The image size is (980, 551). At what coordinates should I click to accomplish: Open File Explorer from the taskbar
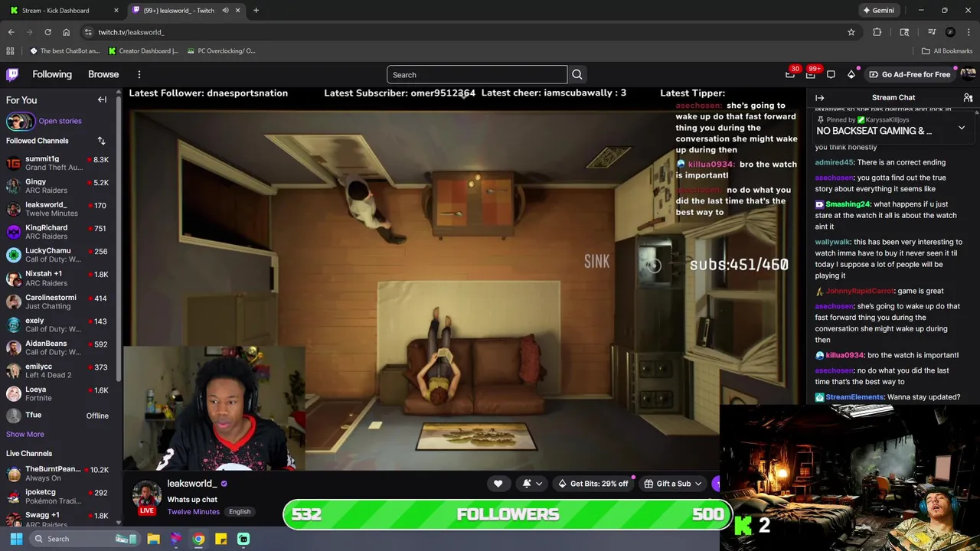coord(153,539)
